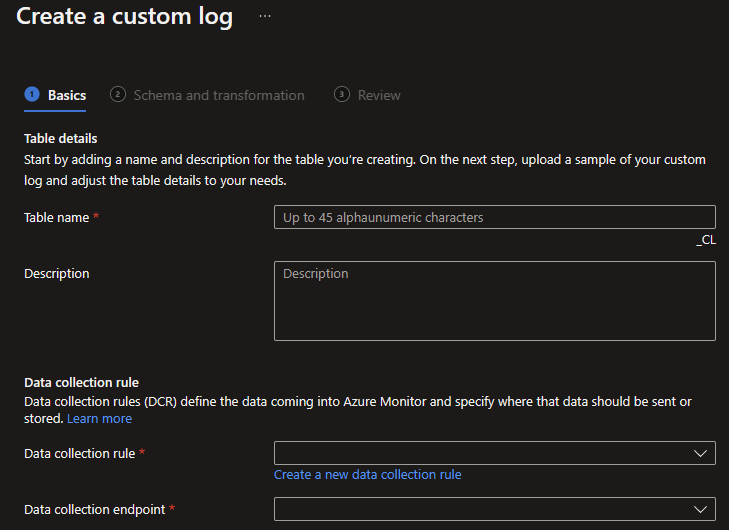Image resolution: width=729 pixels, height=530 pixels.
Task: Click the step 1 circle icon
Action: (x=32, y=94)
